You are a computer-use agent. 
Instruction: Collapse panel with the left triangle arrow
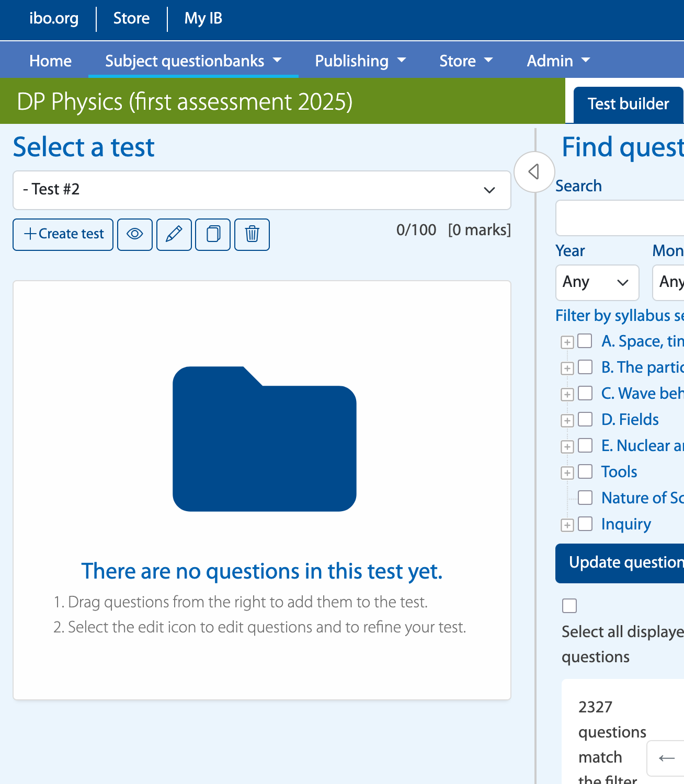point(534,171)
